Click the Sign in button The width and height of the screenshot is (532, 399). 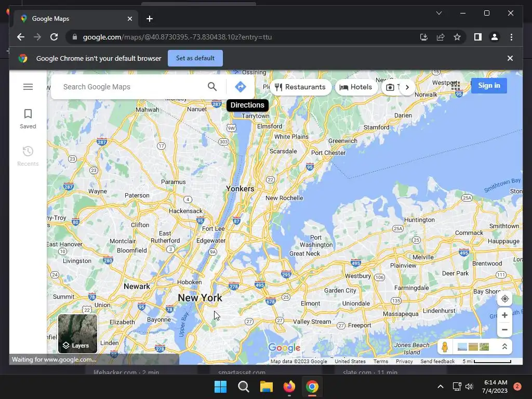click(489, 86)
